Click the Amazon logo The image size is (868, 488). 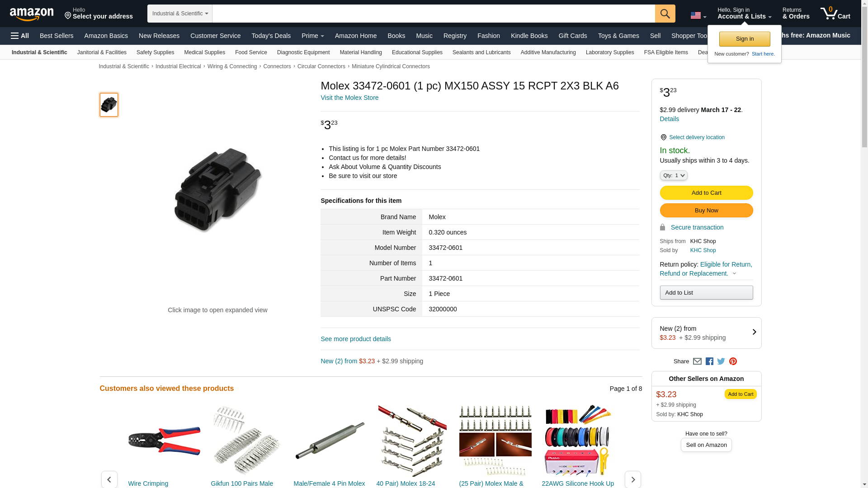(x=32, y=14)
